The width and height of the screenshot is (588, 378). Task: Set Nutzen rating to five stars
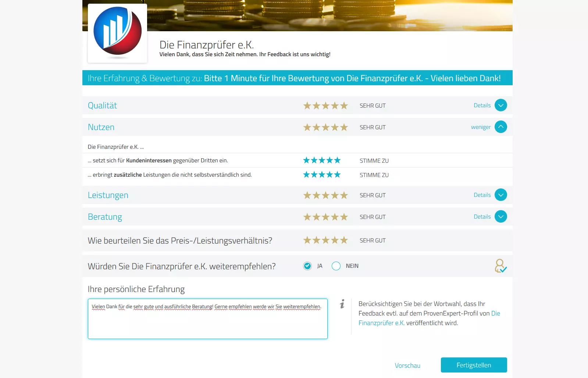344,127
